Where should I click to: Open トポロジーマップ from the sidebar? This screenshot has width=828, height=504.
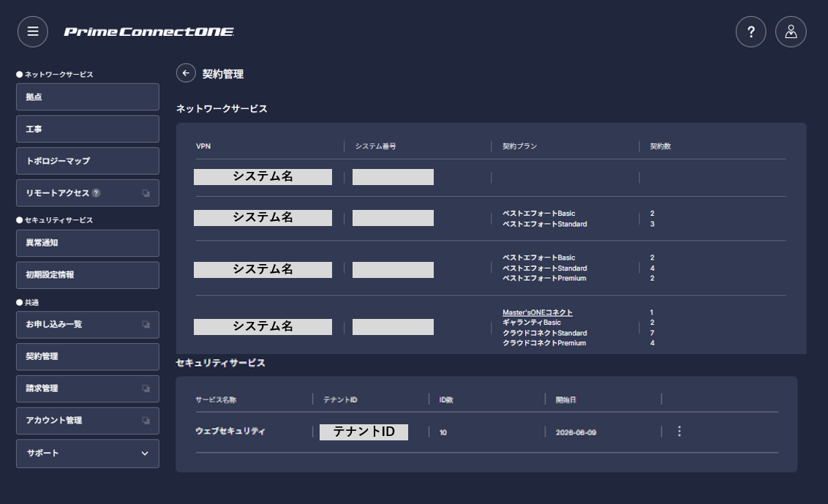[x=88, y=161]
